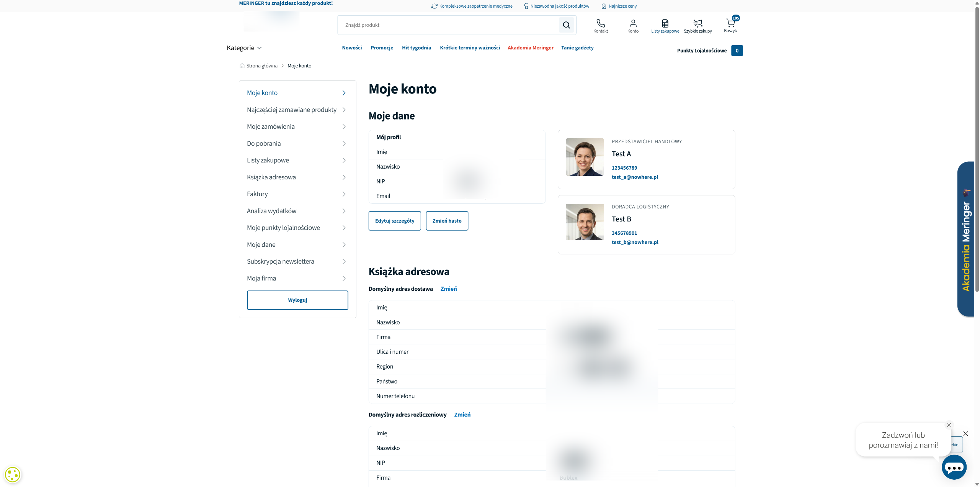Click the Edytuj szczegóły button
Screen dimensions: 980x487
pos(394,221)
